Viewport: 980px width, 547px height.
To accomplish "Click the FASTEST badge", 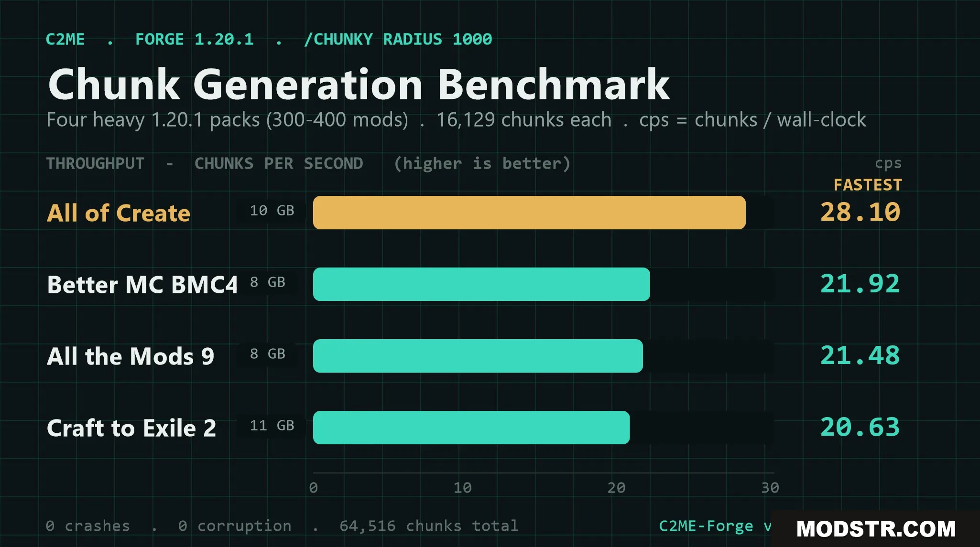I will pos(868,185).
